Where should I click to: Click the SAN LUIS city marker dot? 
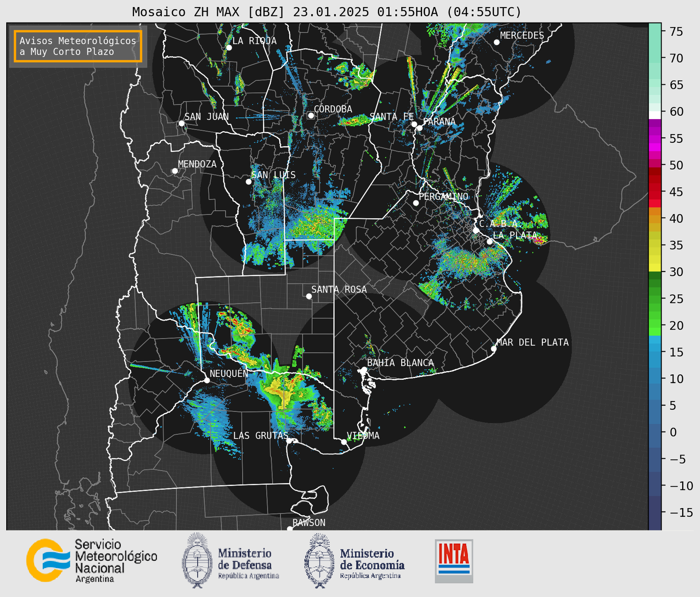click(x=249, y=182)
